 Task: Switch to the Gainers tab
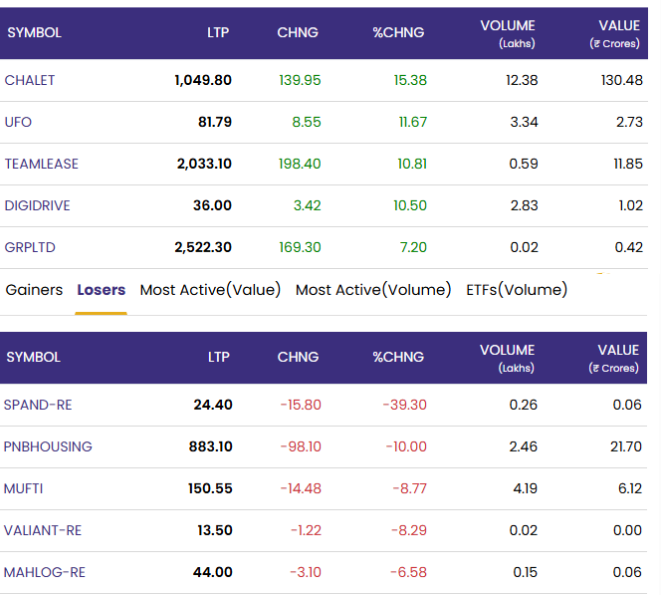coord(34,290)
